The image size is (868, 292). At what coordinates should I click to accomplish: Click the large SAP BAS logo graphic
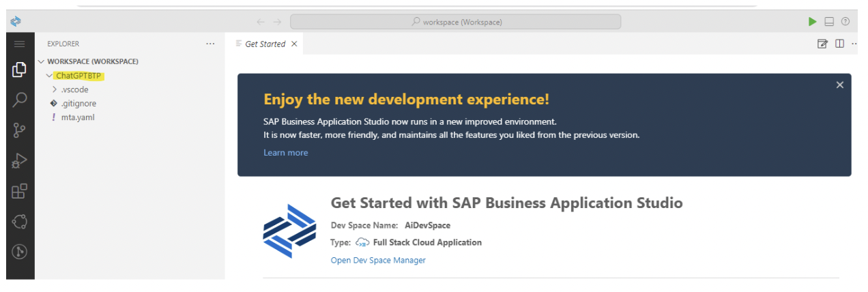pos(289,231)
